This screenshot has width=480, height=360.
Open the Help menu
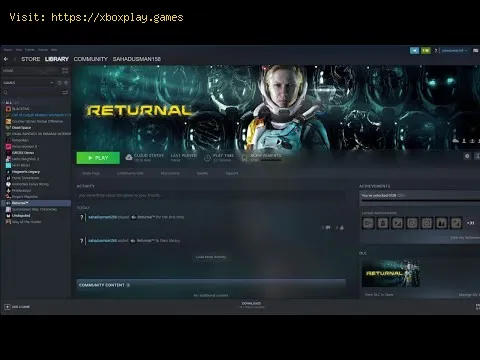pyautogui.click(x=54, y=50)
